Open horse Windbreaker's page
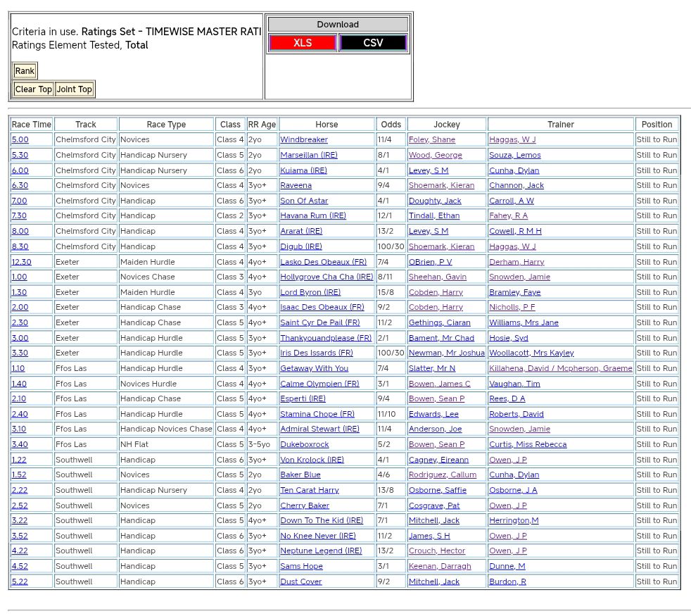 pyautogui.click(x=304, y=140)
